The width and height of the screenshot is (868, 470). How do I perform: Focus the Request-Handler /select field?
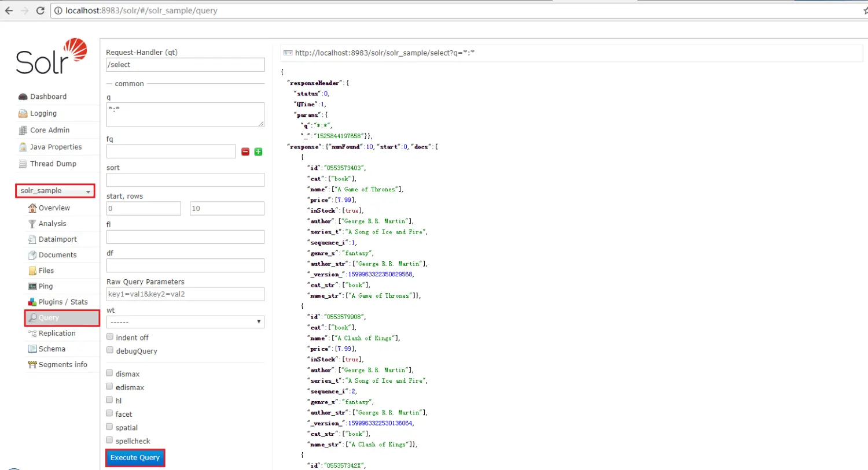[185, 65]
